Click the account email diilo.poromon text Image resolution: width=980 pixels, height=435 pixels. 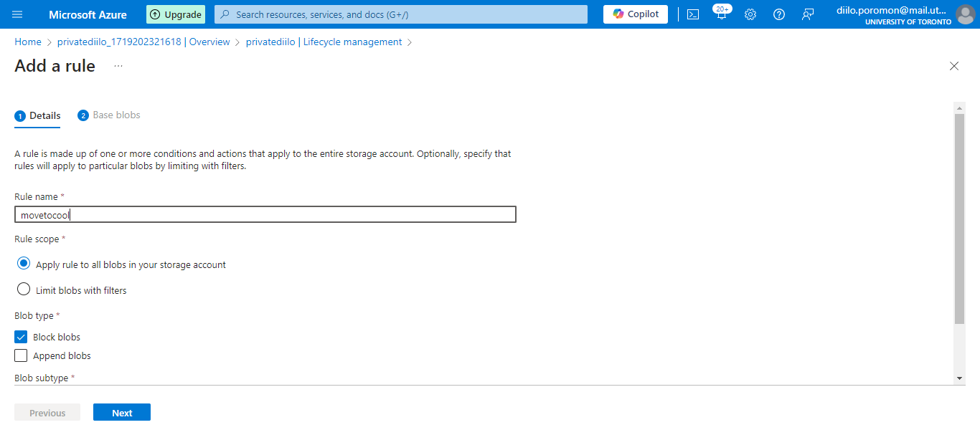pos(892,10)
